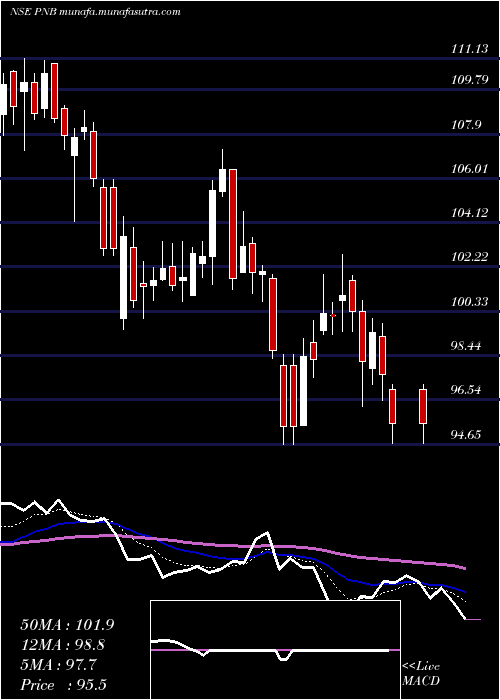Click the NSE PNB munafa.munafasutra.com title text
500x700 pixels.
pos(95,12)
